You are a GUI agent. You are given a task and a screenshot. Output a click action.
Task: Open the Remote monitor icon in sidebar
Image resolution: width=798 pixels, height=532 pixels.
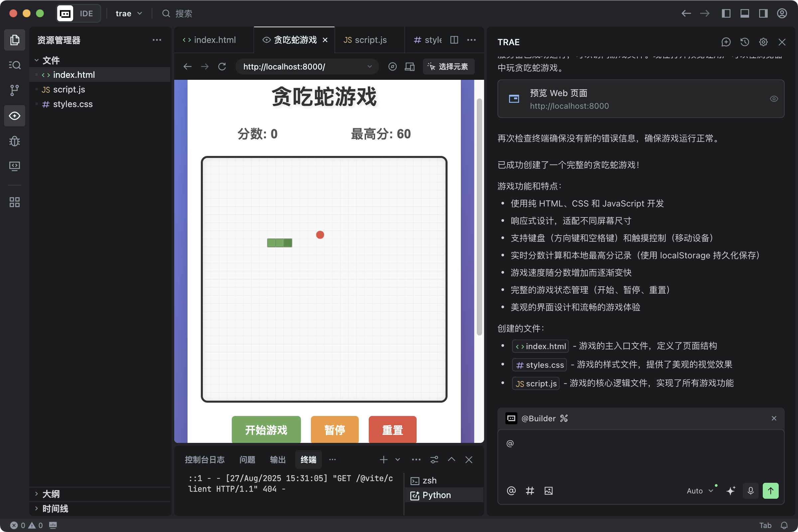15,166
